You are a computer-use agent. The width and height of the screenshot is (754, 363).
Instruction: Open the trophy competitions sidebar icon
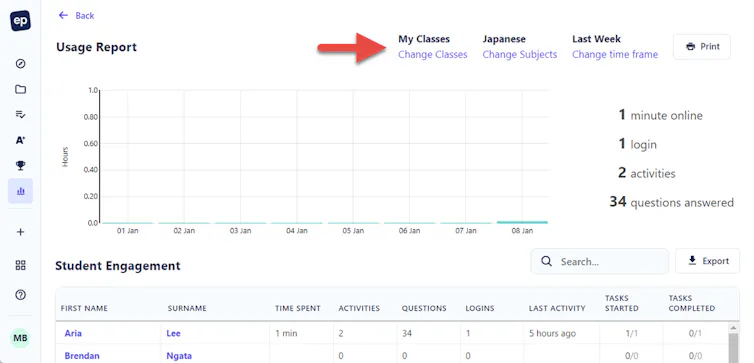[20, 165]
